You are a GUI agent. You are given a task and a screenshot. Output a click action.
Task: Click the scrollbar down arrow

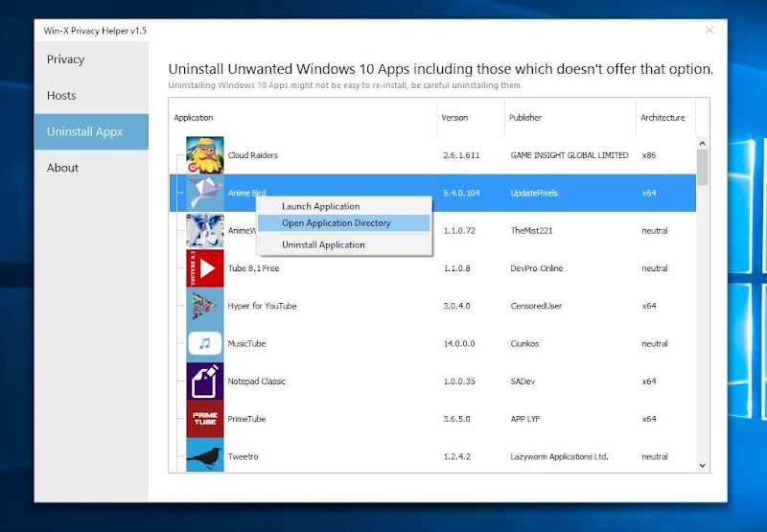click(703, 466)
